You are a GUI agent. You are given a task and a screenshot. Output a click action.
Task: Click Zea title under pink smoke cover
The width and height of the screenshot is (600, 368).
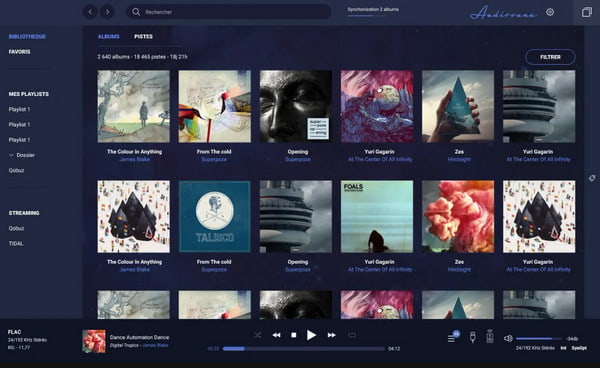pos(459,262)
